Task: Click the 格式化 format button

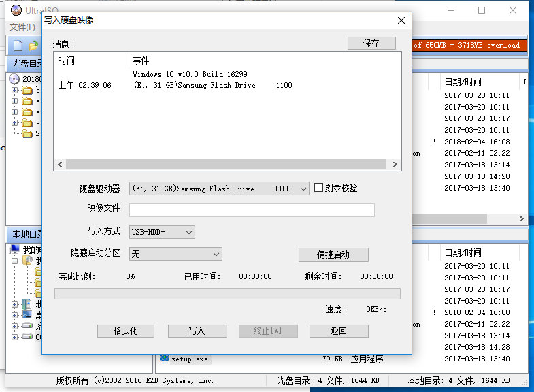Action: pyautogui.click(x=126, y=331)
